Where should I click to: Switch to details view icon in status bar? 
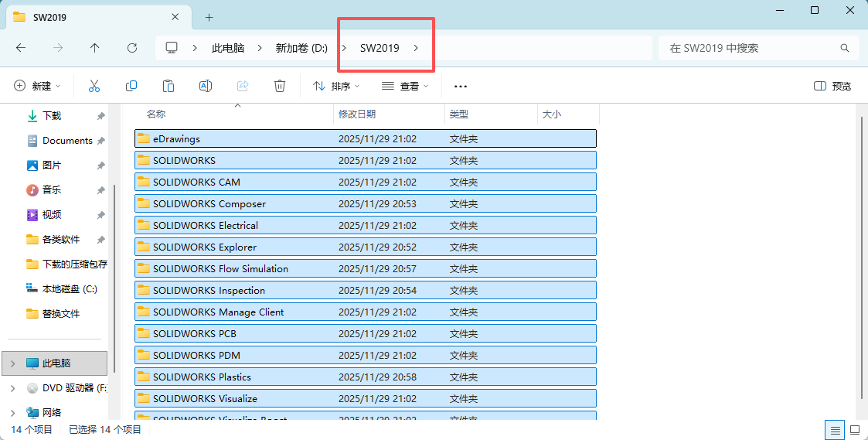coord(836,429)
